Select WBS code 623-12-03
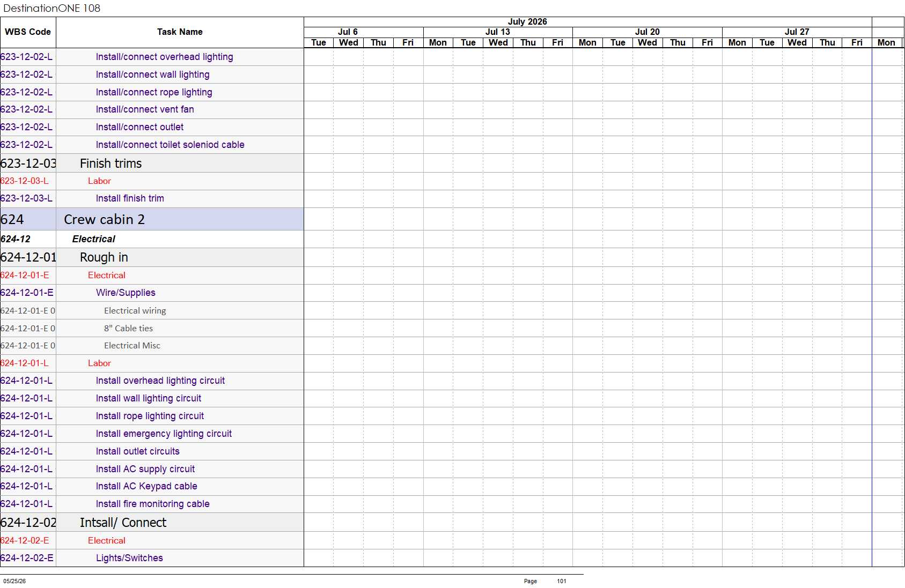The image size is (905, 588). 28,163
